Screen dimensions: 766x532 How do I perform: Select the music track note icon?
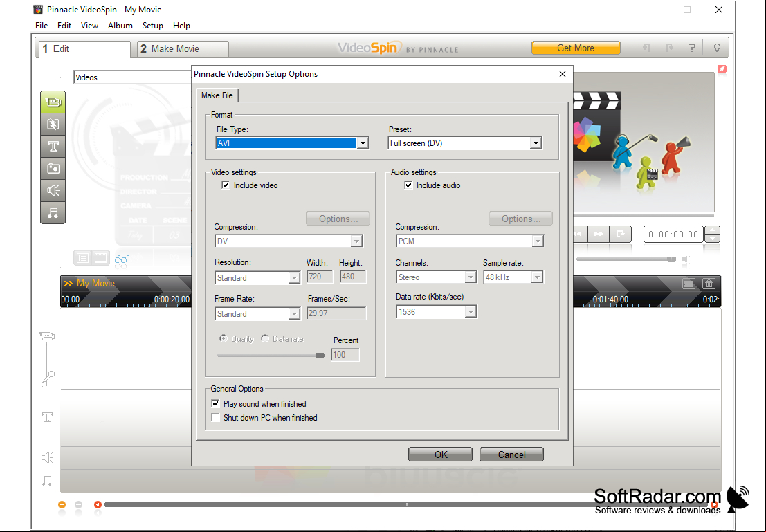click(47, 481)
